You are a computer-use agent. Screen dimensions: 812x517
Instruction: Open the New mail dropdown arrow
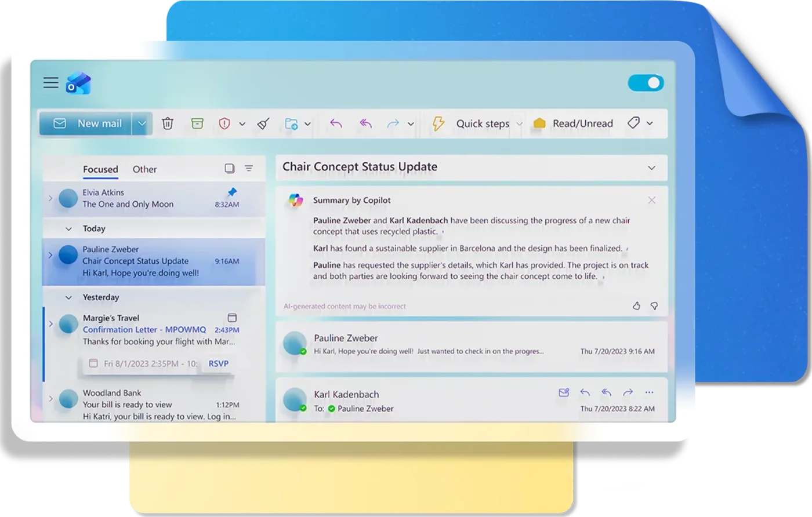pos(142,123)
